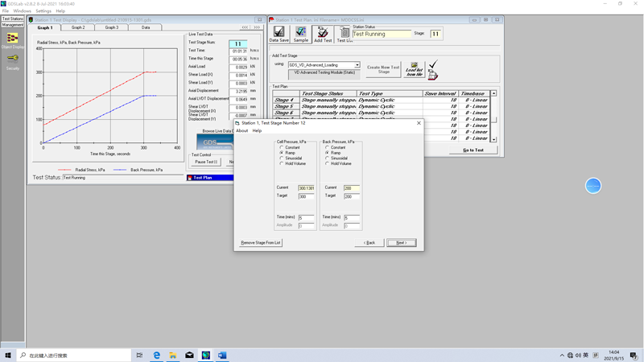Select Sinusoidal for Cell Pressure
The image size is (644, 362).
[282, 158]
